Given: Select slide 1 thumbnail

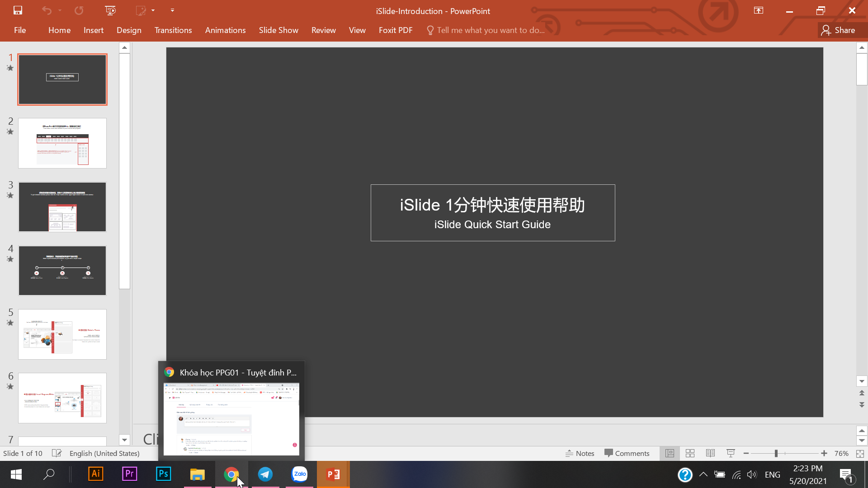Looking at the screenshot, I should click(62, 80).
